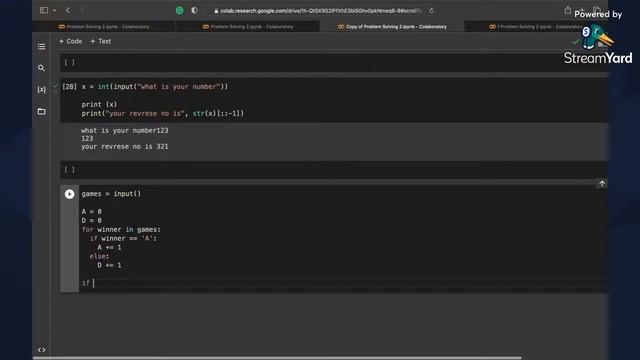Viewport: 640px width, 360px height.
Task: Open the Safari sidebar dropdown arrow
Action: [54, 10]
